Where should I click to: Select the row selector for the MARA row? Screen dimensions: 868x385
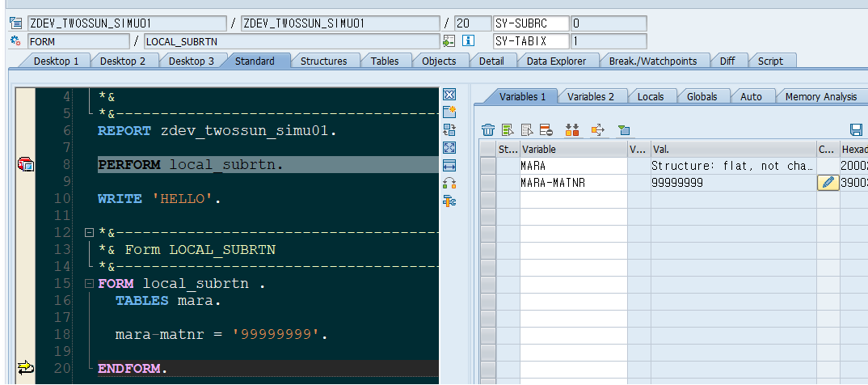[487, 166]
